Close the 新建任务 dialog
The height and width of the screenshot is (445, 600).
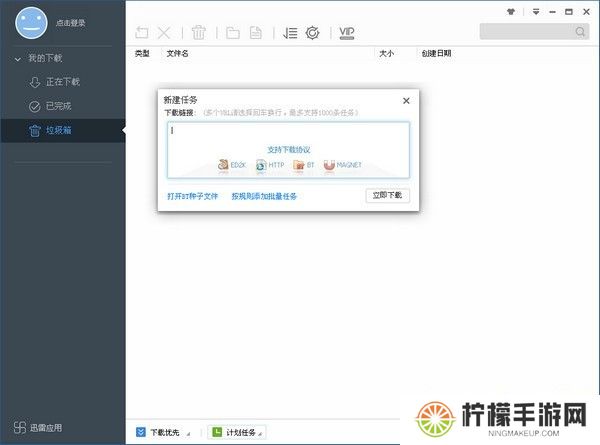point(406,101)
